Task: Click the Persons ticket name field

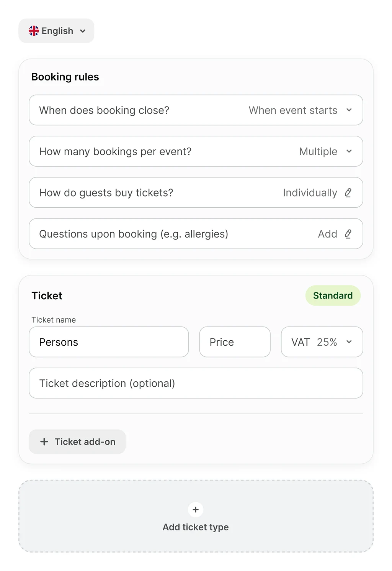Action: pos(109,342)
